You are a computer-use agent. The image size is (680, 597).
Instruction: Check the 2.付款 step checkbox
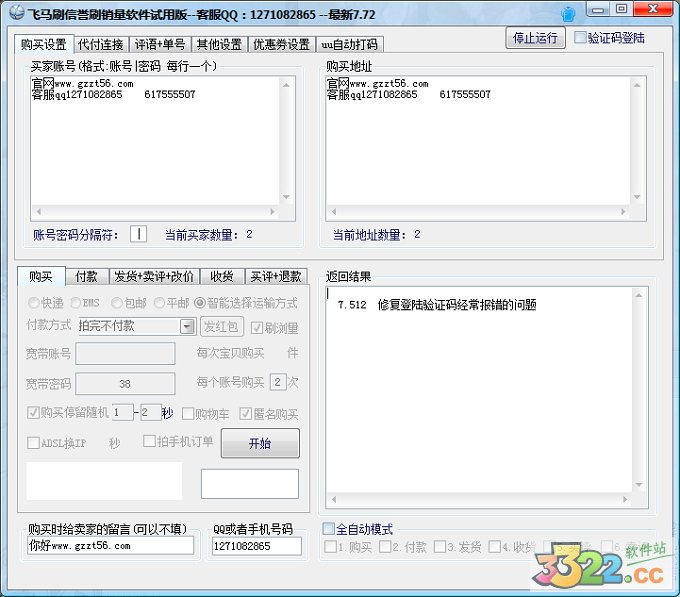(x=385, y=547)
